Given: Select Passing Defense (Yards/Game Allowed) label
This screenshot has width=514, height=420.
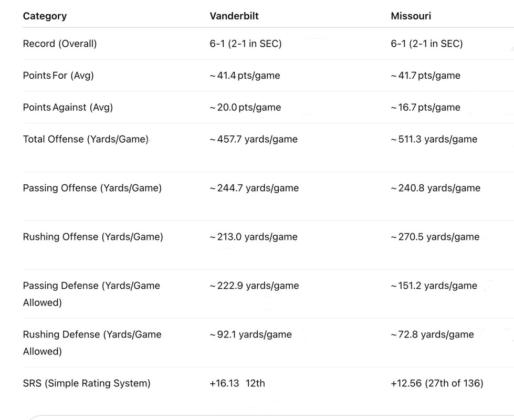Looking at the screenshot, I should (91, 293).
